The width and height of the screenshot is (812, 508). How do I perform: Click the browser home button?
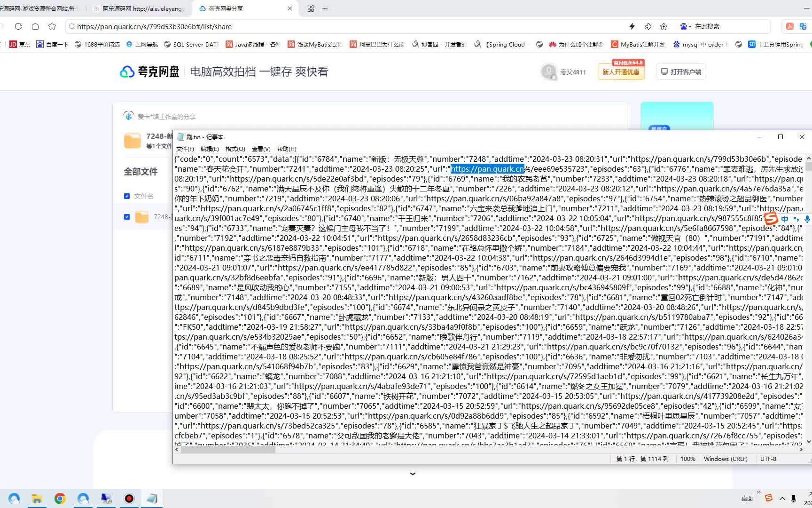click(35, 26)
